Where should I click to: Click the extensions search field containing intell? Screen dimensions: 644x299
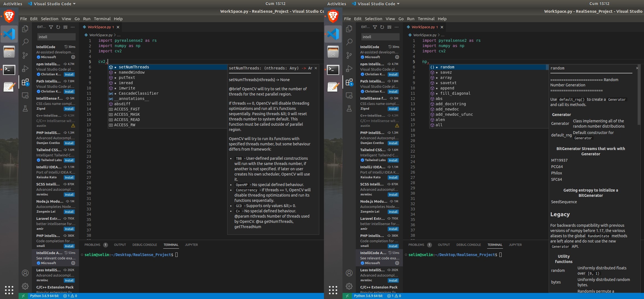coord(56,37)
